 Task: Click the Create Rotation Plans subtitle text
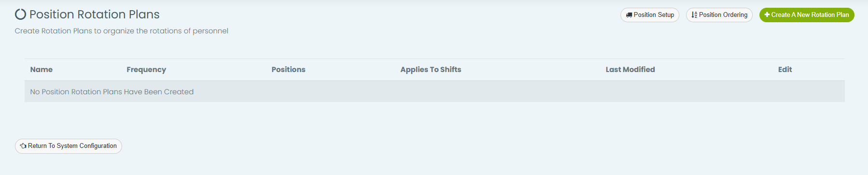[122, 31]
